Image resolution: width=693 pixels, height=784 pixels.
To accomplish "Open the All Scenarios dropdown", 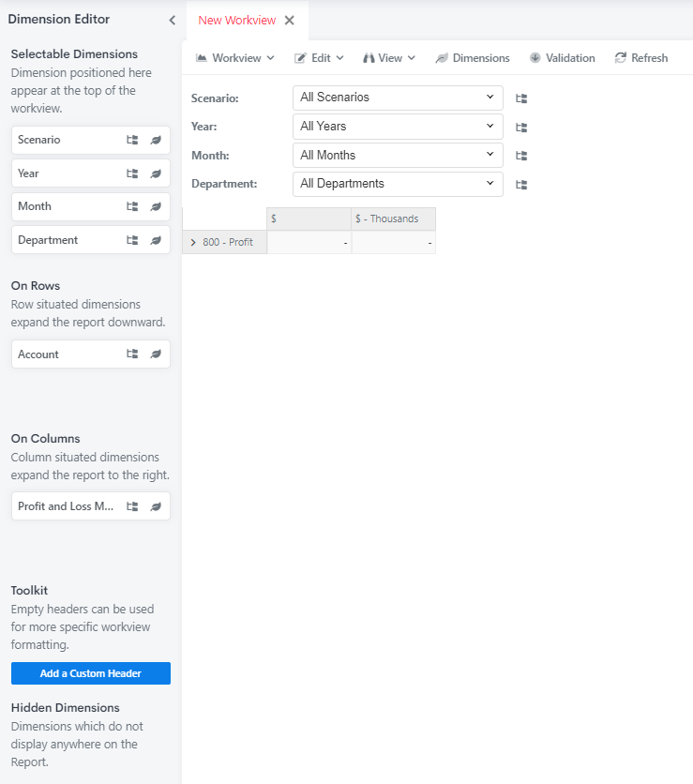I will click(x=398, y=98).
